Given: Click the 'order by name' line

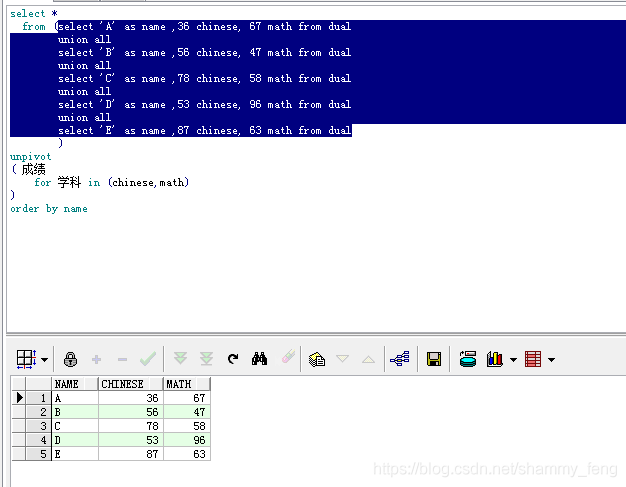Looking at the screenshot, I should coord(49,209).
